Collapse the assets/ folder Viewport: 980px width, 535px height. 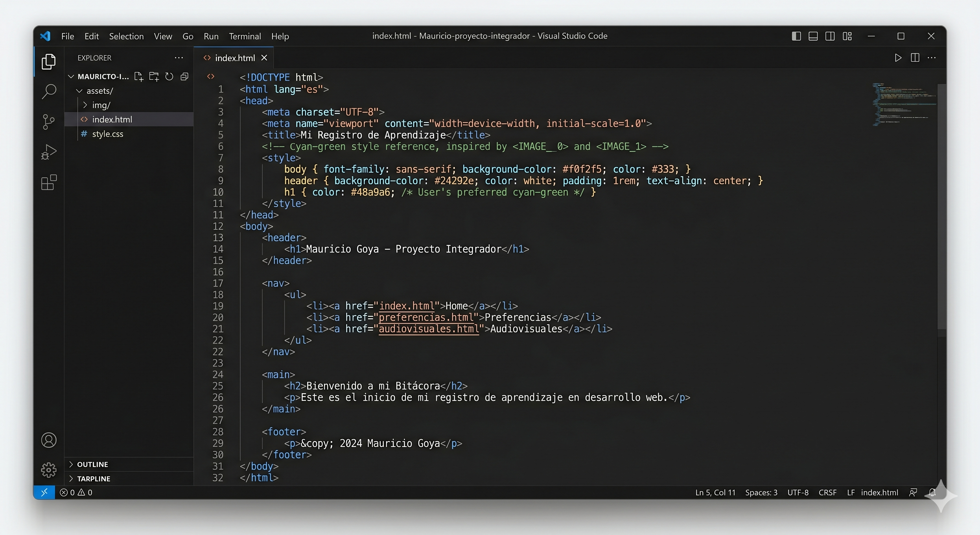tap(79, 91)
